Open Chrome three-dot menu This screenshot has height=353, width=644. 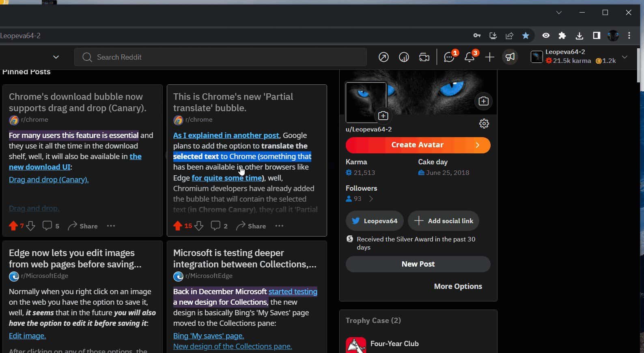click(629, 36)
